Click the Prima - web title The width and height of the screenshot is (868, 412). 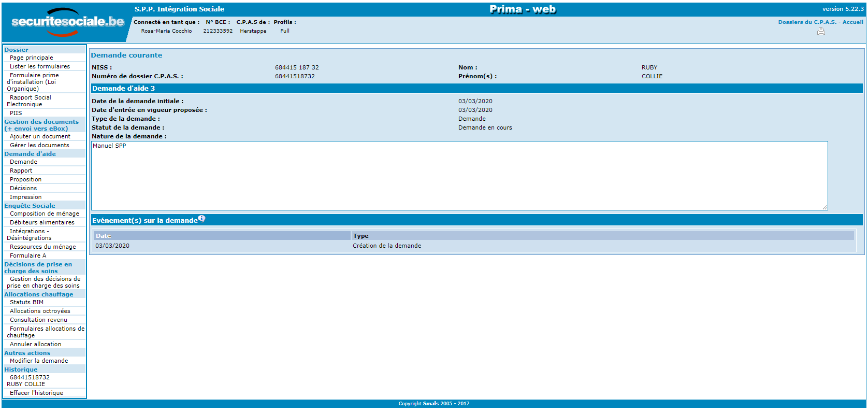(523, 9)
